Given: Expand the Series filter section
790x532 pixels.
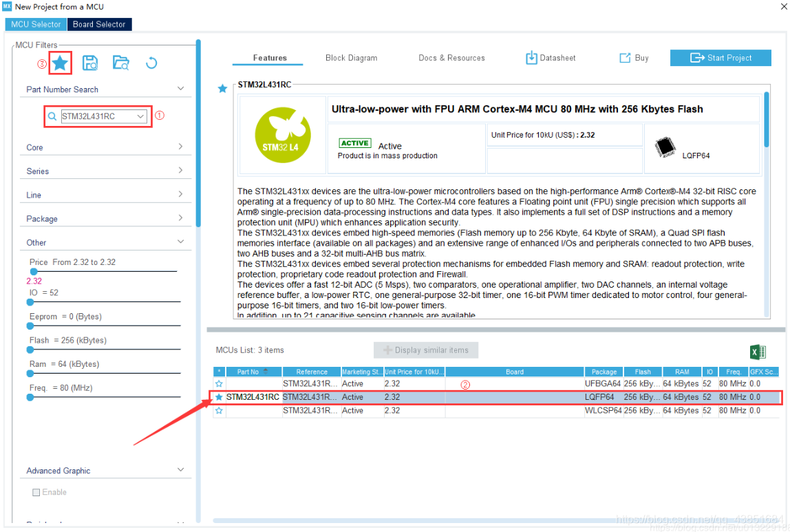Looking at the screenshot, I should click(180, 170).
